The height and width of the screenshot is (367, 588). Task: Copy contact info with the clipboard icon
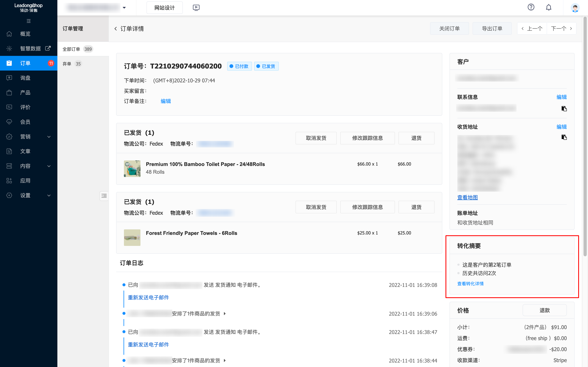coord(564,108)
